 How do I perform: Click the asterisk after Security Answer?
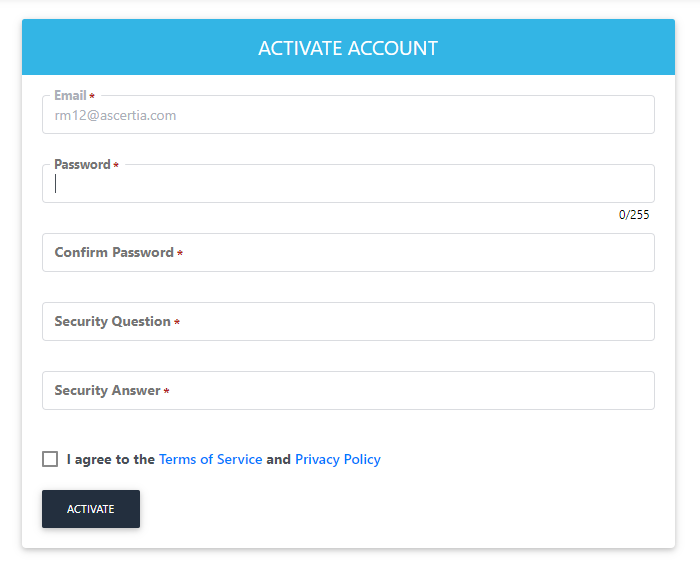(166, 392)
